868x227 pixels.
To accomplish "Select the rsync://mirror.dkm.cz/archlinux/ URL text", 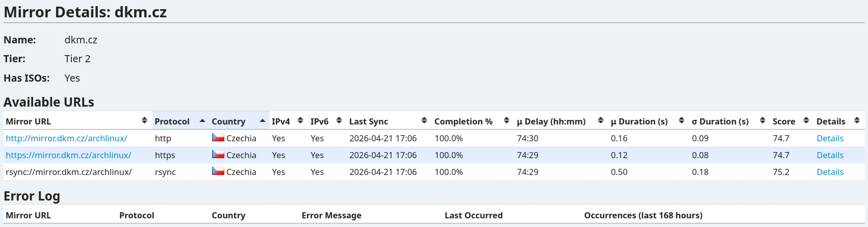I will 68,172.
